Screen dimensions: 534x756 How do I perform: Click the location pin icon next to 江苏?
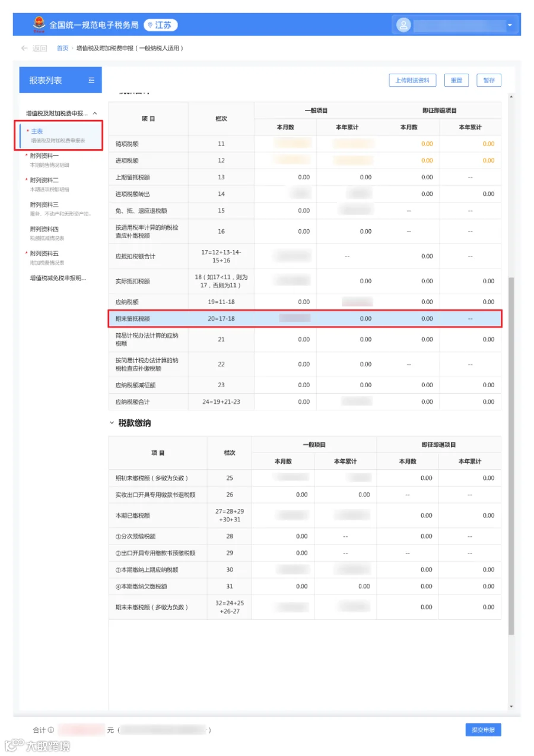click(x=150, y=25)
